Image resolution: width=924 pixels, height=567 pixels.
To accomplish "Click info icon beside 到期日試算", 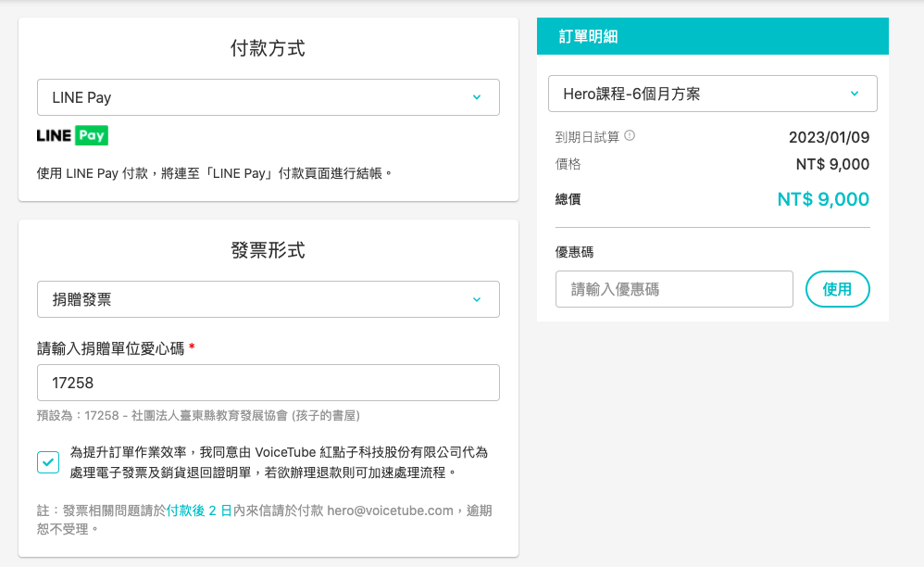I will pos(630,136).
